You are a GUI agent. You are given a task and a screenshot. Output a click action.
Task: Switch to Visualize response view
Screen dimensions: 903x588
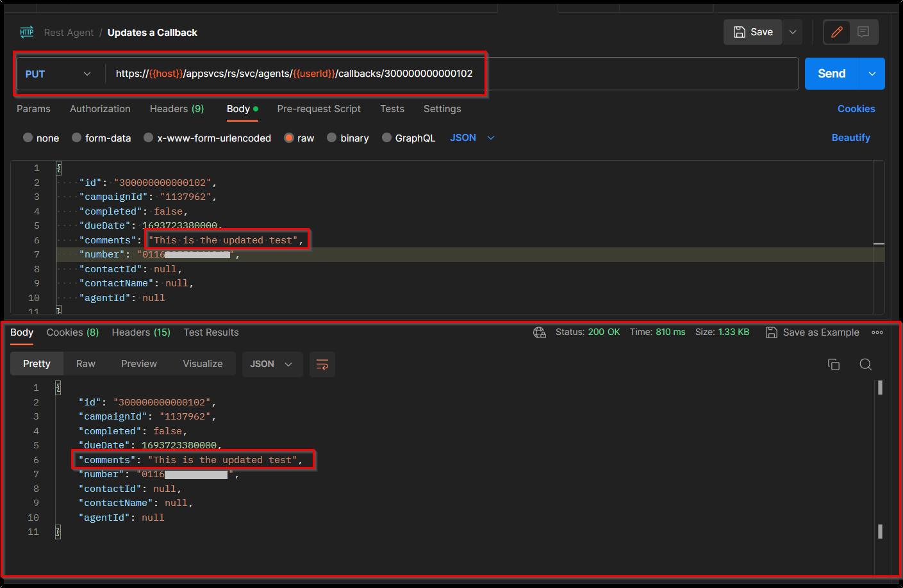point(203,364)
